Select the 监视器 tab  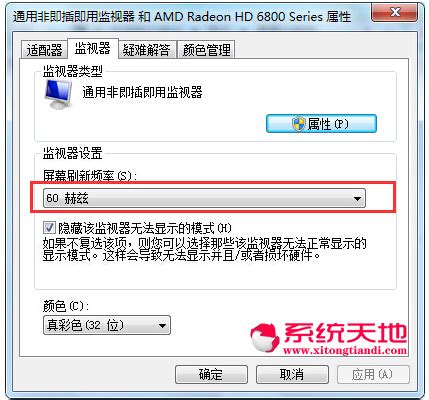pyautogui.click(x=92, y=48)
